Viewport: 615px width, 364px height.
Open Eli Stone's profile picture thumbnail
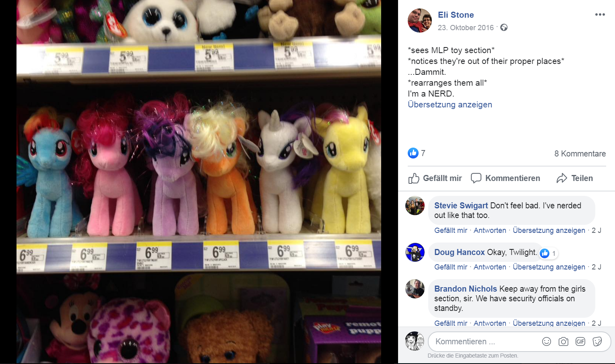(x=420, y=21)
